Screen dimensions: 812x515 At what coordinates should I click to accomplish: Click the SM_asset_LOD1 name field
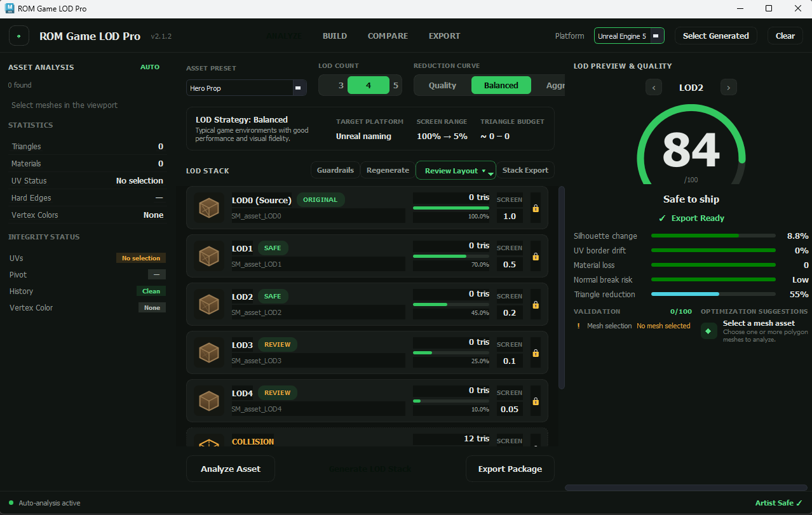(317, 264)
